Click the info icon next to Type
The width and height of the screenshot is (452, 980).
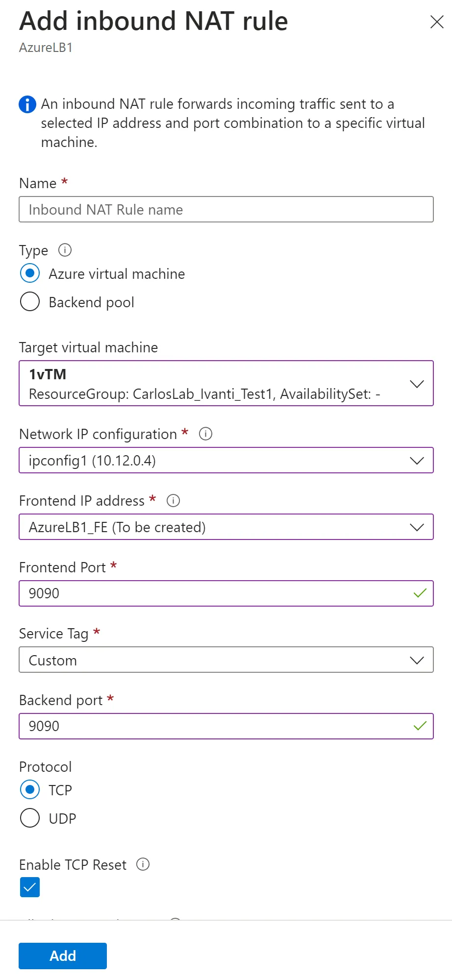65,250
